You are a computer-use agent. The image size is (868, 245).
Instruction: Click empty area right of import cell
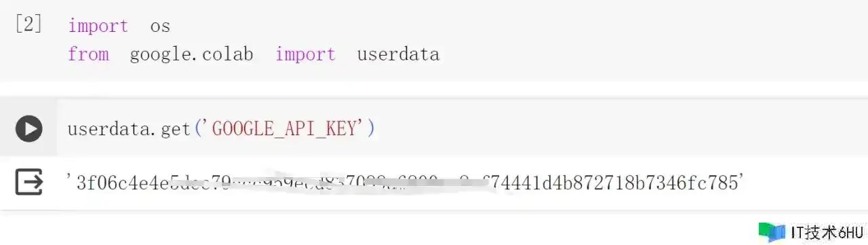pyautogui.click(x=644, y=41)
